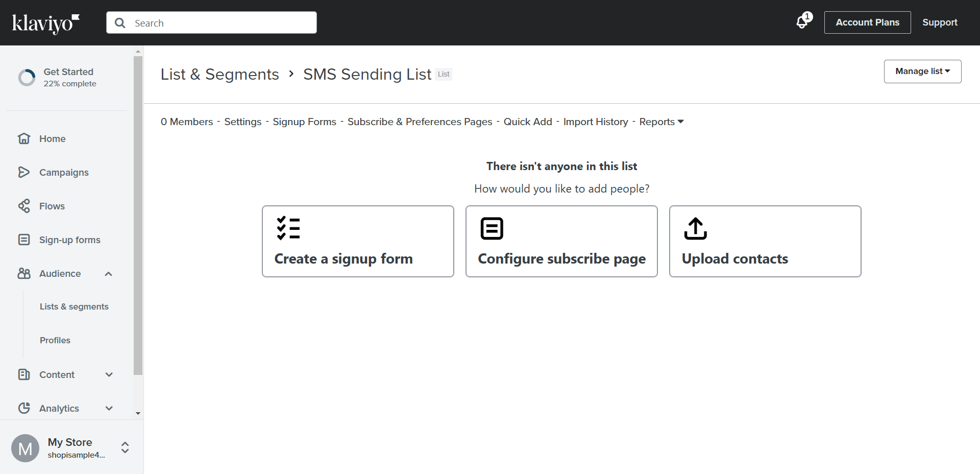This screenshot has width=980, height=474.
Task: Open Campaigns via its paper-plane icon
Action: [24, 172]
